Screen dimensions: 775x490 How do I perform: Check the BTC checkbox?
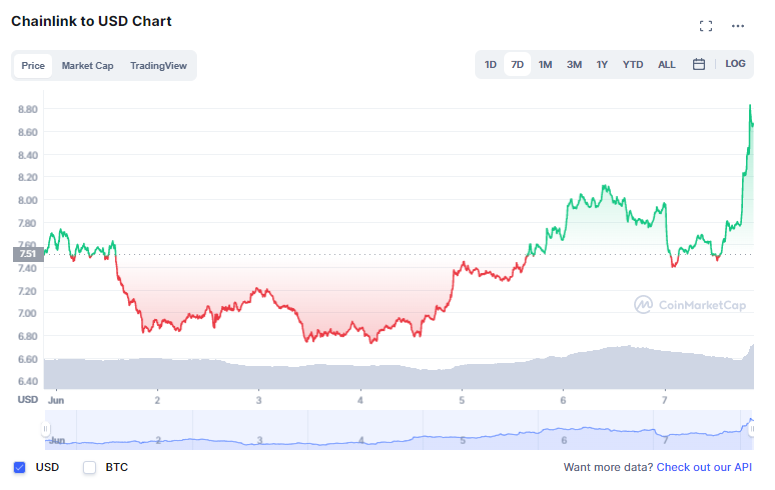pyautogui.click(x=89, y=467)
